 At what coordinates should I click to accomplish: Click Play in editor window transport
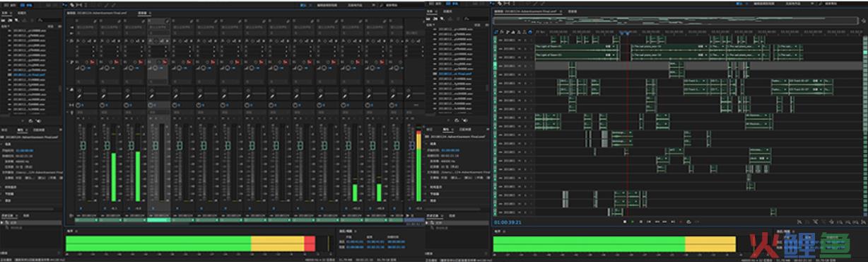pos(633,222)
